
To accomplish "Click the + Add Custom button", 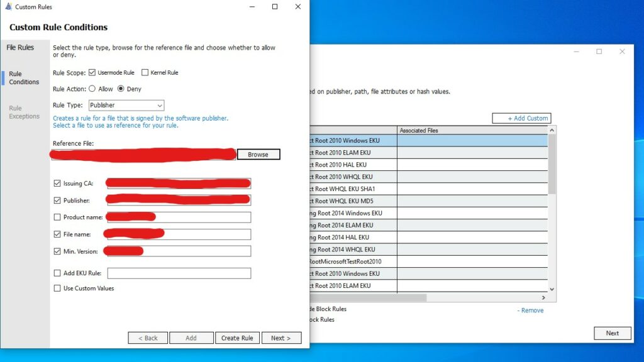I will [521, 118].
